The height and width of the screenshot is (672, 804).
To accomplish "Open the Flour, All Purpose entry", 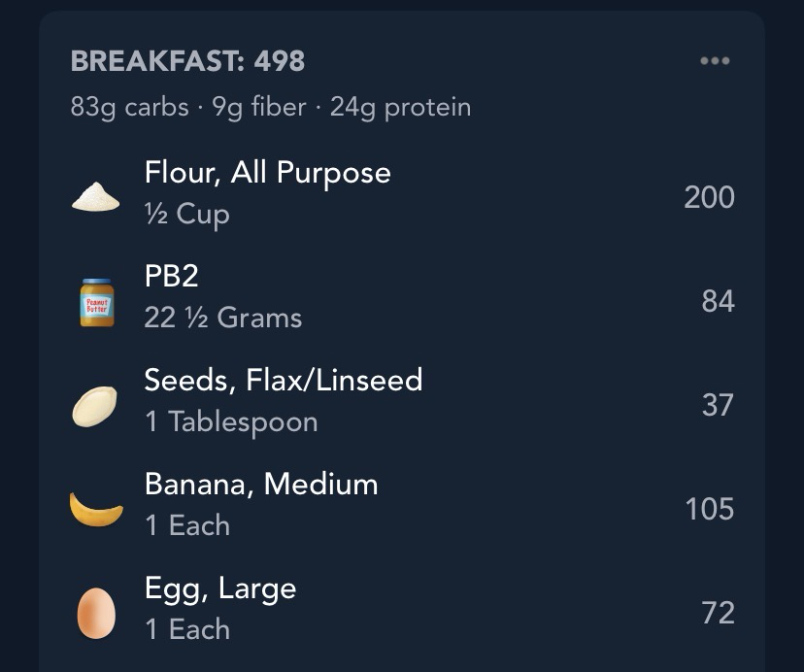I will [267, 173].
